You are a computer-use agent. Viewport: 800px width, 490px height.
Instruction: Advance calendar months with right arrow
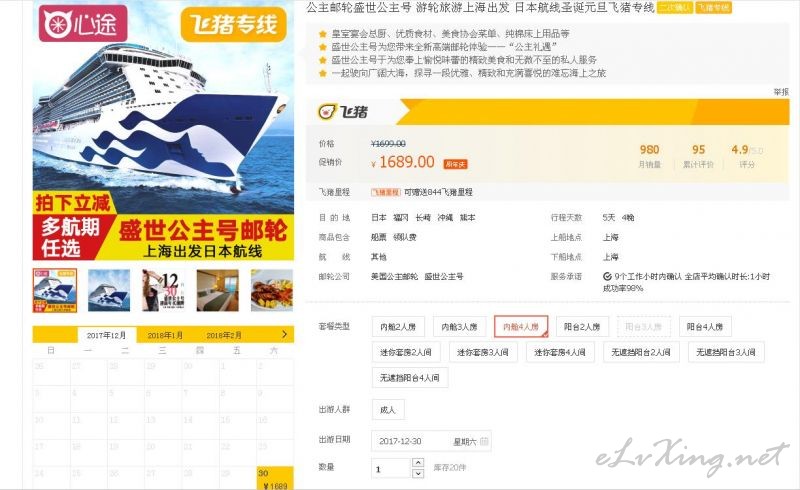(x=284, y=334)
